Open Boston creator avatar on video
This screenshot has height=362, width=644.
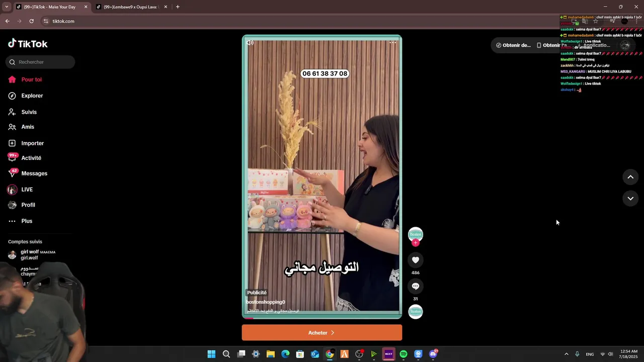[416, 234]
